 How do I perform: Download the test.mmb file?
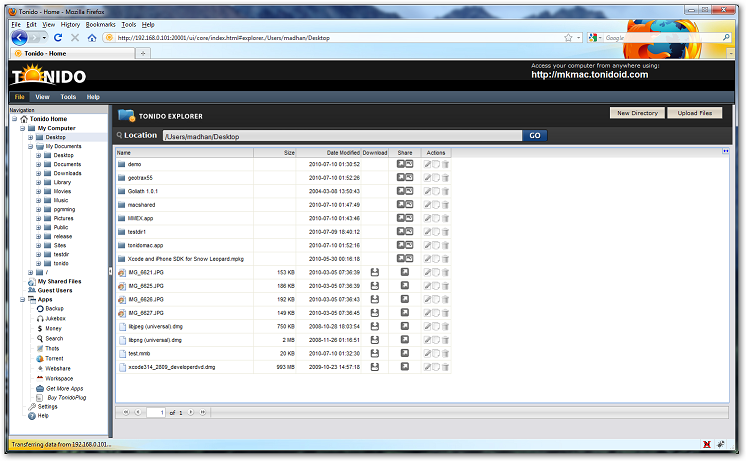(375, 353)
